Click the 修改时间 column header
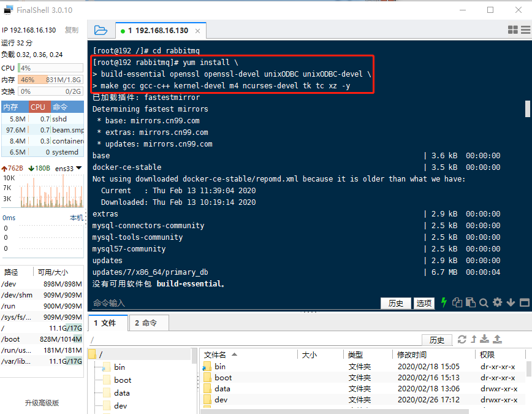Image resolution: width=532 pixels, height=414 pixels. pos(434,355)
